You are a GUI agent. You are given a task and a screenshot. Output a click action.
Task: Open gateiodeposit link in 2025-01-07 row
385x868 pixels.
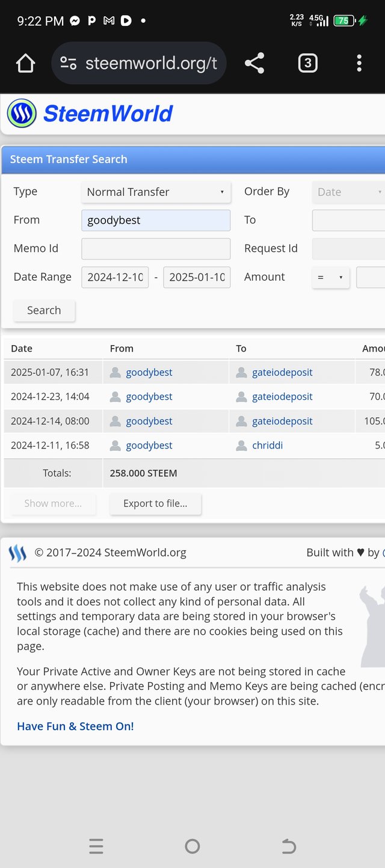[x=282, y=373]
